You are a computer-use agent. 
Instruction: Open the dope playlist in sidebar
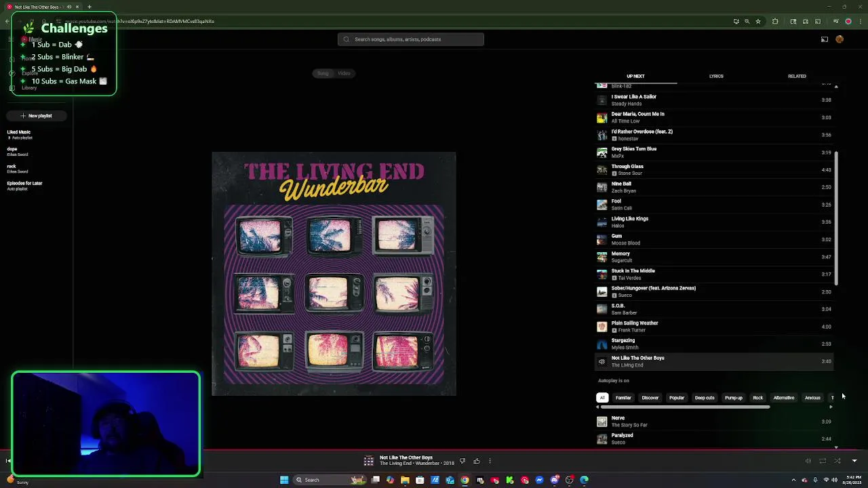click(x=17, y=151)
